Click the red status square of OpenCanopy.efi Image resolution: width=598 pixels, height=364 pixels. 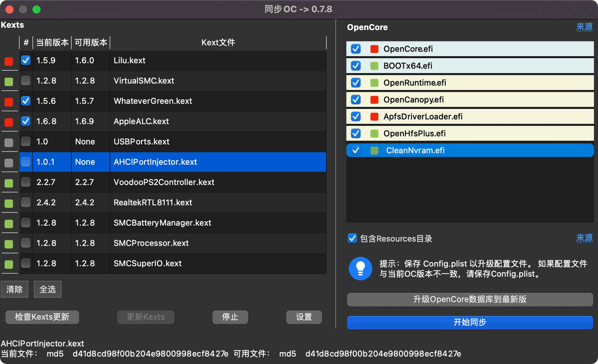(x=374, y=100)
